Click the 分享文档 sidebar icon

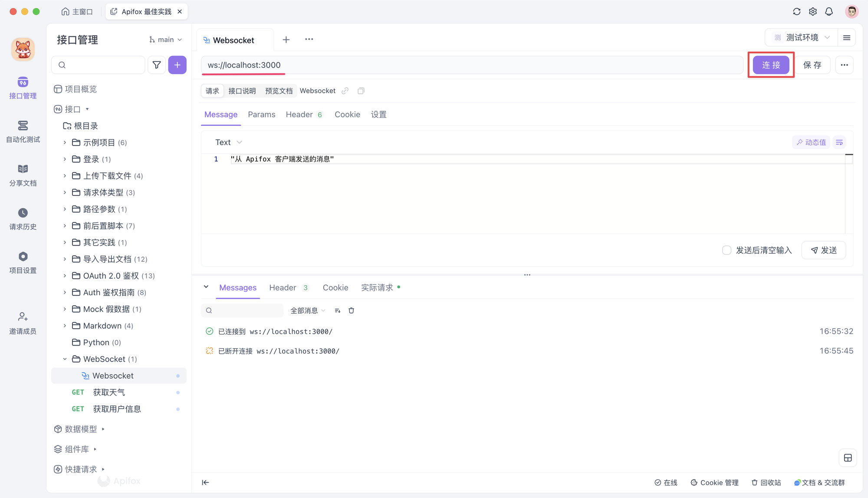(x=23, y=175)
